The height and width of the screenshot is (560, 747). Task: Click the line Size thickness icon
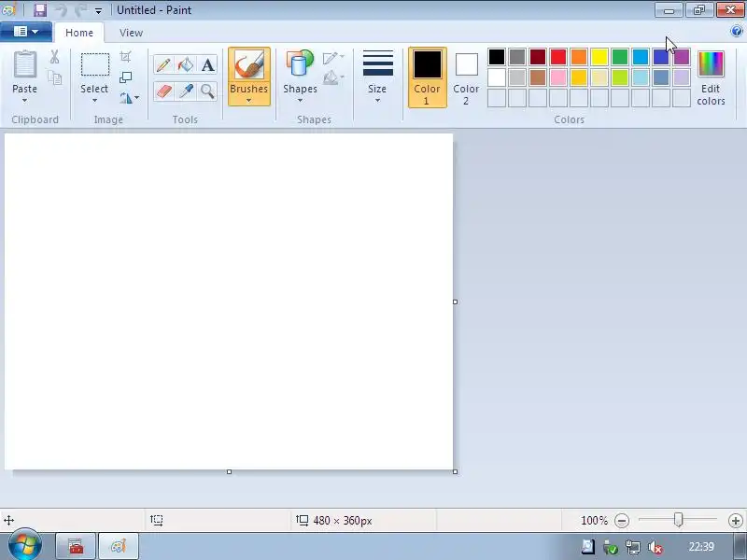[378, 63]
